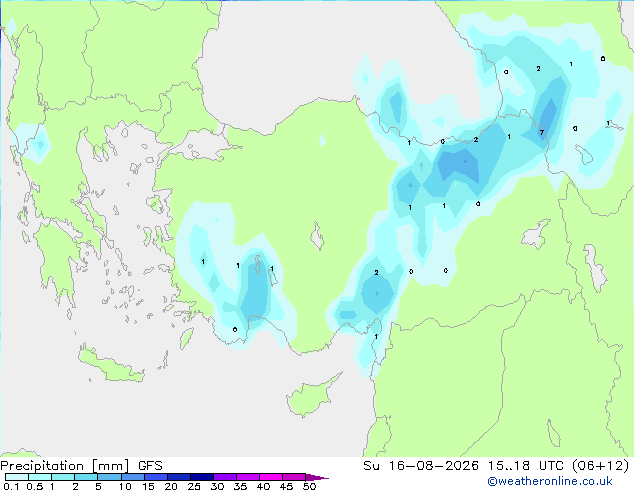This screenshot has height=490, width=634.
Task: Click the 30–35 mm purple legend swatch
Action: (225, 477)
